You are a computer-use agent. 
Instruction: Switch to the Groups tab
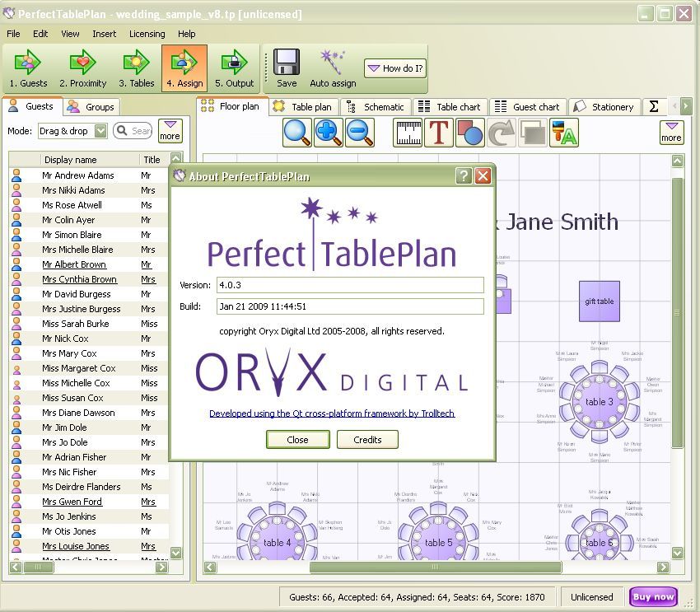pyautogui.click(x=94, y=107)
